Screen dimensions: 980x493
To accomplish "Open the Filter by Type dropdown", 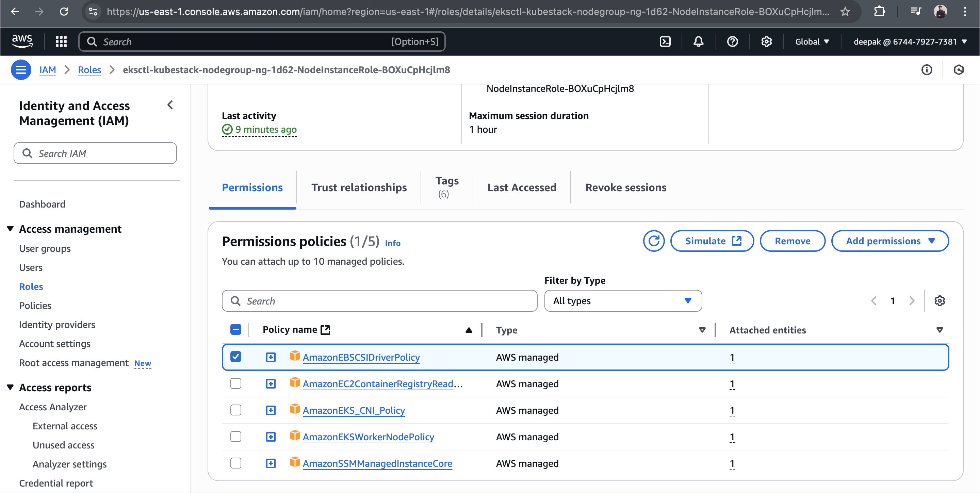I will click(x=623, y=301).
